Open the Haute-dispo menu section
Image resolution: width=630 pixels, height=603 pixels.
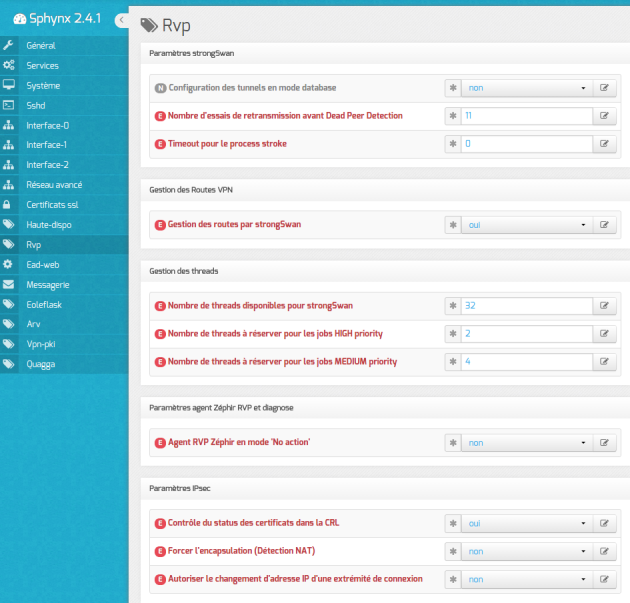pyautogui.click(x=64, y=225)
